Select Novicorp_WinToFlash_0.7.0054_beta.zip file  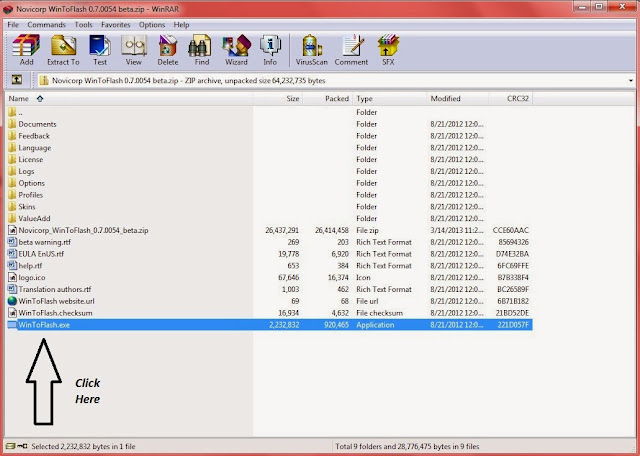tap(269, 231)
